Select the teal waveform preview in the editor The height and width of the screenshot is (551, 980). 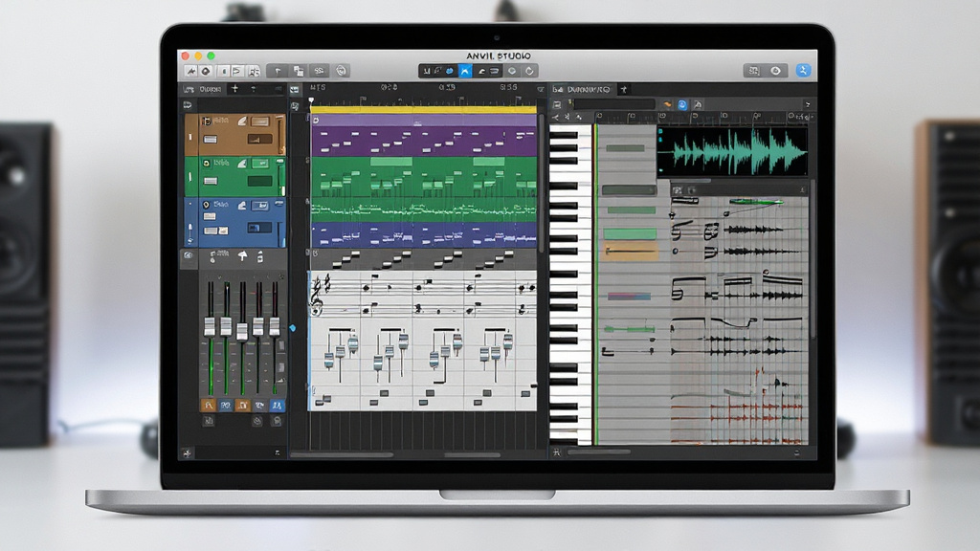click(x=732, y=151)
